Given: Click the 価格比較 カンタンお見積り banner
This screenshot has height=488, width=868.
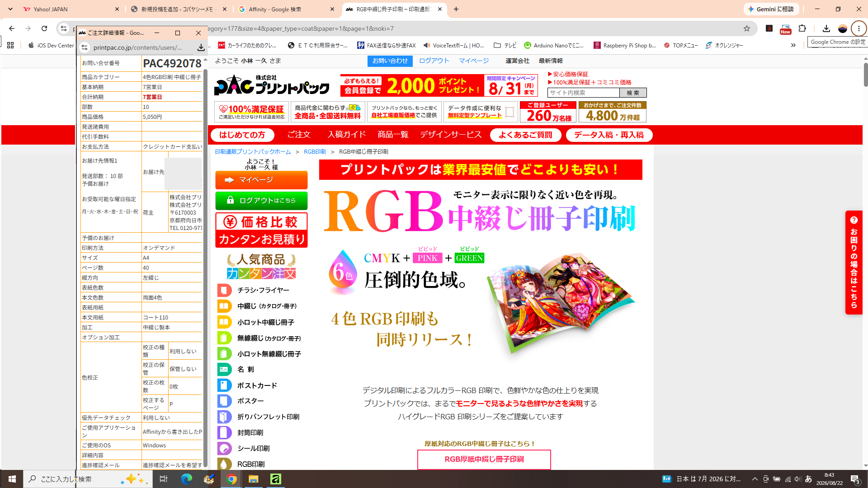Looking at the screenshot, I should click(x=261, y=230).
